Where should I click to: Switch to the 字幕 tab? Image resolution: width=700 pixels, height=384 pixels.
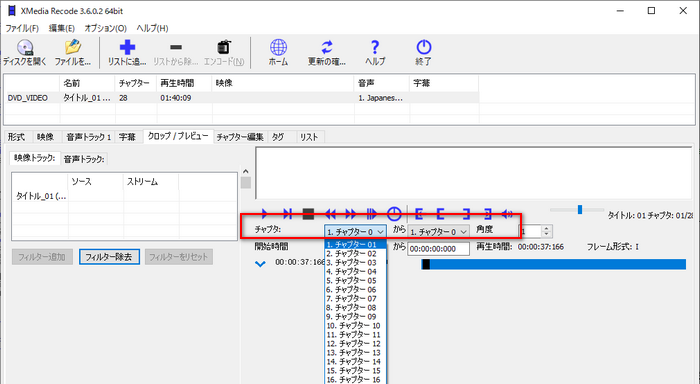click(127, 137)
